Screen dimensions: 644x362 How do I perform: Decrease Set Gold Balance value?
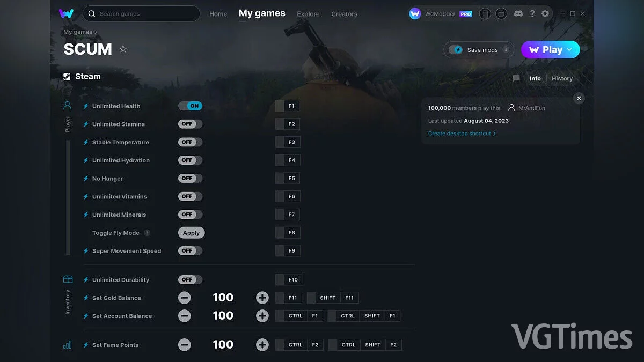(x=184, y=298)
